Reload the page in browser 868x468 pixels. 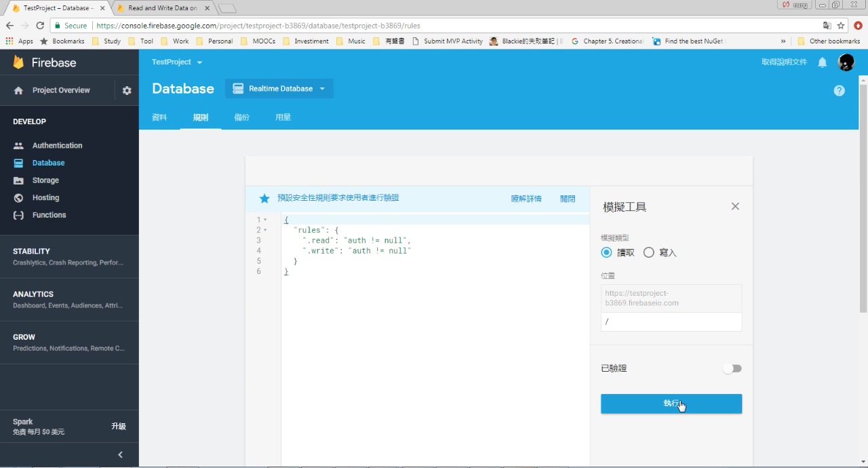[40, 25]
